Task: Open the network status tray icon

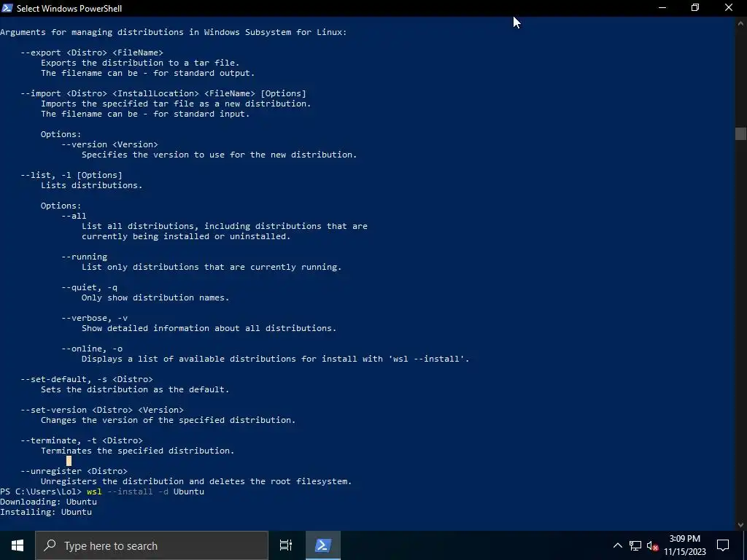Action: 635,545
